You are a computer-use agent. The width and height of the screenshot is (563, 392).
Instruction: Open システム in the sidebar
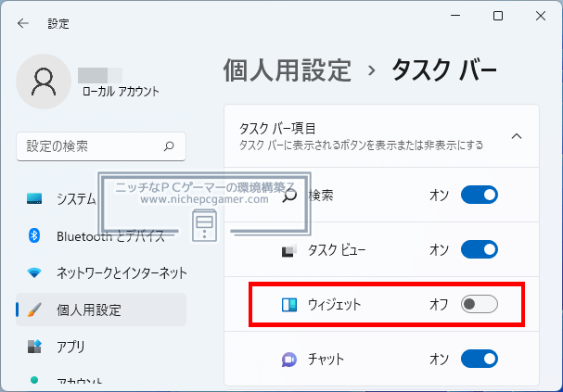(x=76, y=198)
